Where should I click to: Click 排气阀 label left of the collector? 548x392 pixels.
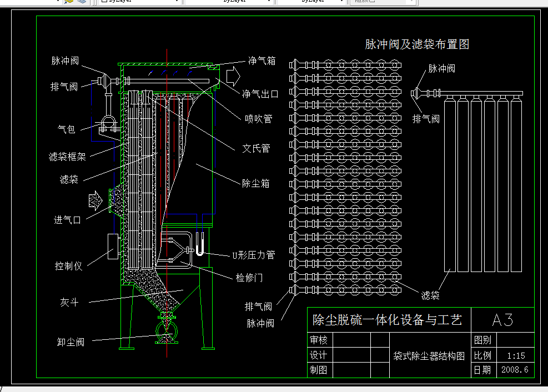click(x=64, y=87)
